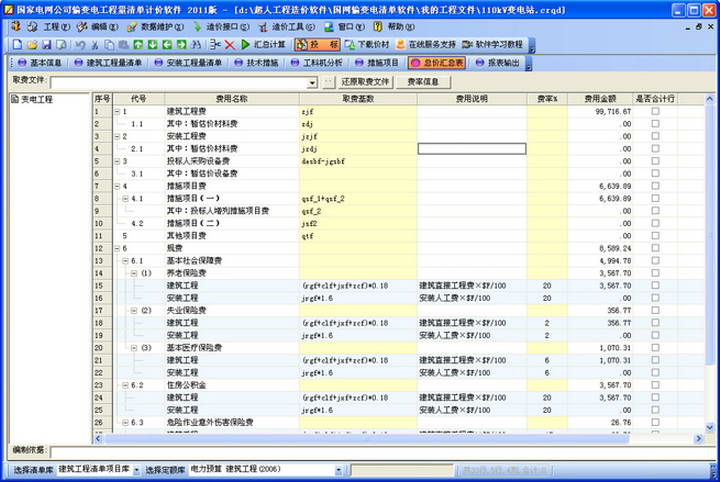720x482 pixels.
Task: Collapse node (1) 养老保险费
Action: coord(134,273)
